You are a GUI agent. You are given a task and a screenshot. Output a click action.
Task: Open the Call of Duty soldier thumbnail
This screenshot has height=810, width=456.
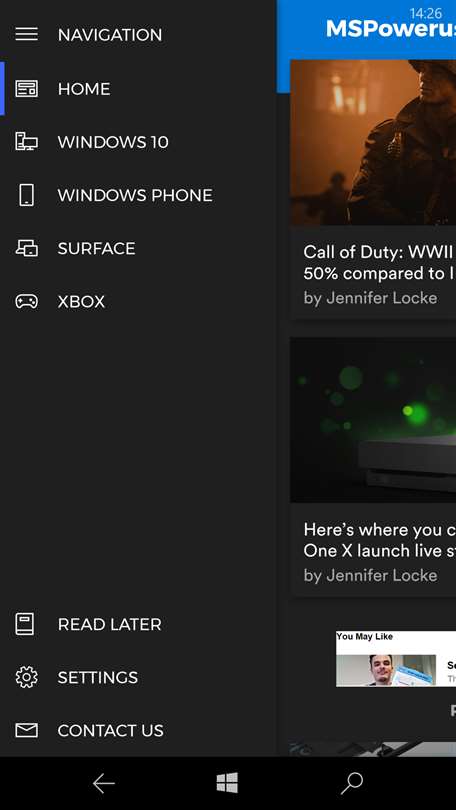(x=373, y=143)
